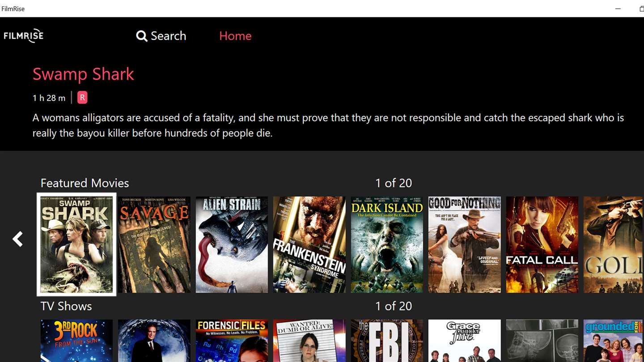Choose The FBI TV show thumbnail
Screen dimensions: 644x362
[387, 341]
